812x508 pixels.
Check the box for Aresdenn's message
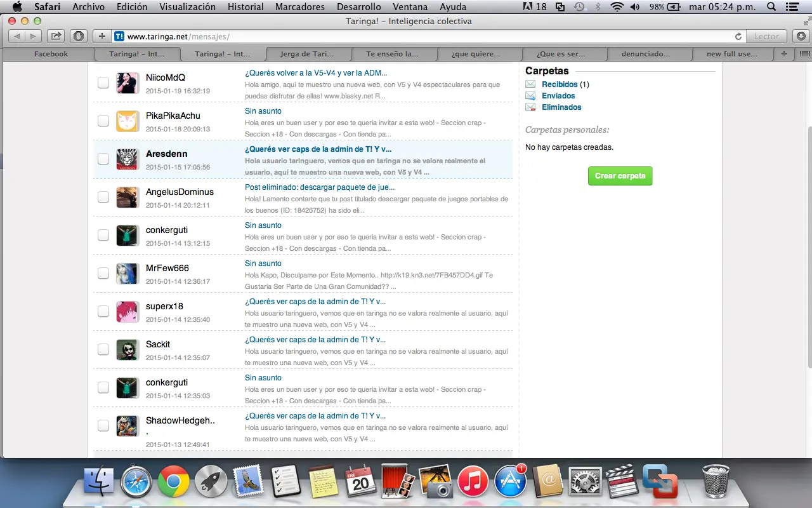coord(103,159)
